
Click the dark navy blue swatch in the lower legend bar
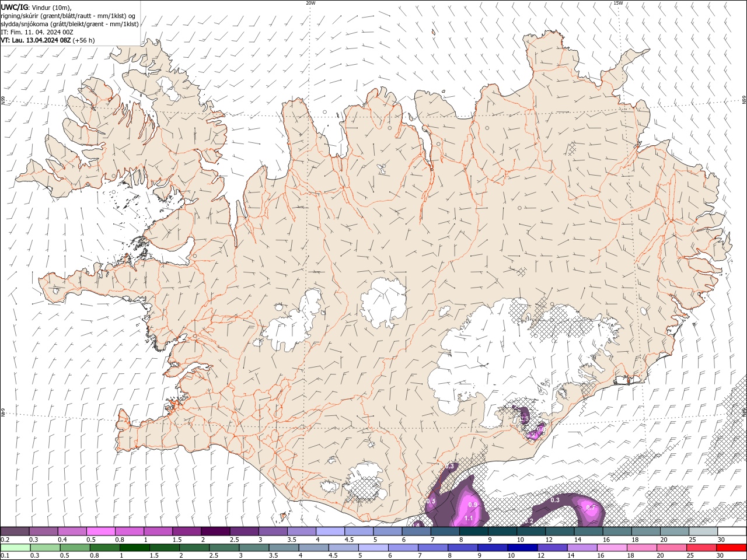pyautogui.click(x=521, y=548)
